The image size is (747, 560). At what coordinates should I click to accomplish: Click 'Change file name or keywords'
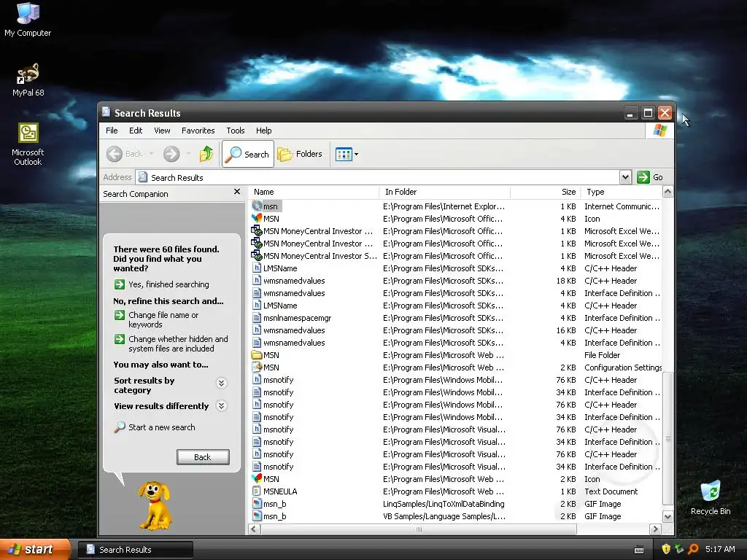tap(163, 319)
